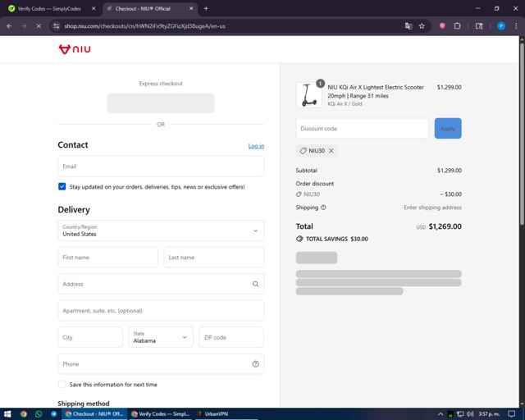Click the Phone field
This screenshot has height=420, width=525.
click(161, 364)
